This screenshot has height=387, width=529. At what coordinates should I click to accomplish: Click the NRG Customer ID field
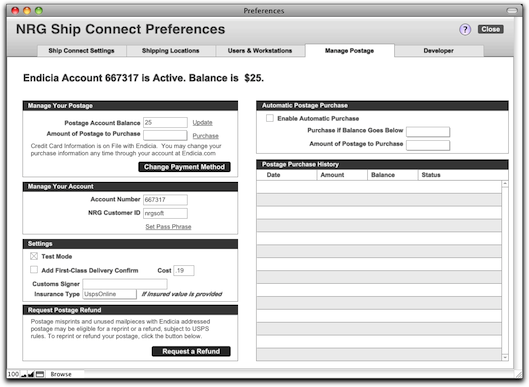coord(165,213)
